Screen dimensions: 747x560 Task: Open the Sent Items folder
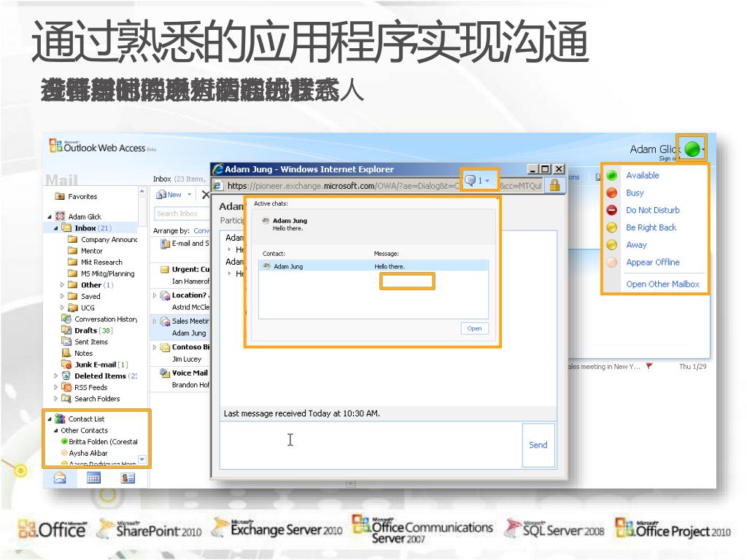[90, 342]
